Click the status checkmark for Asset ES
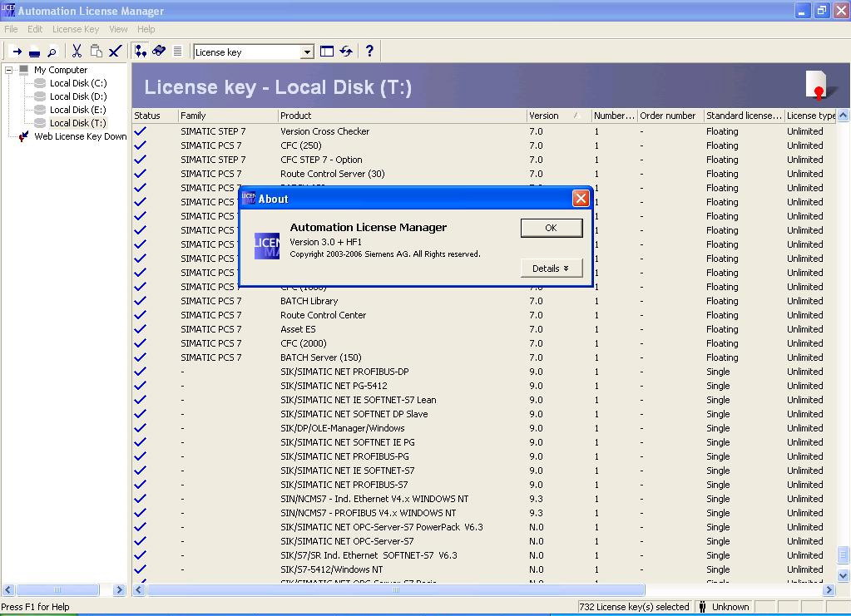Screen dimensions: 851x616 click(x=140, y=329)
